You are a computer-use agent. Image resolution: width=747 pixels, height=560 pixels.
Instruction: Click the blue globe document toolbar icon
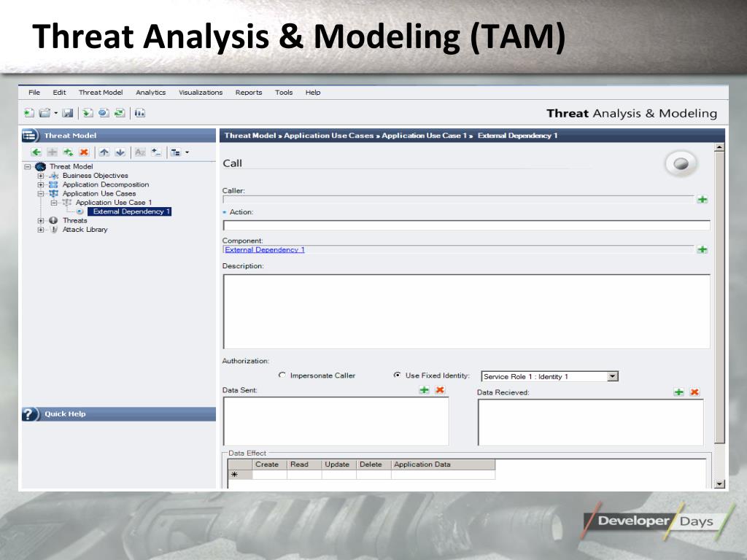[x=104, y=113]
